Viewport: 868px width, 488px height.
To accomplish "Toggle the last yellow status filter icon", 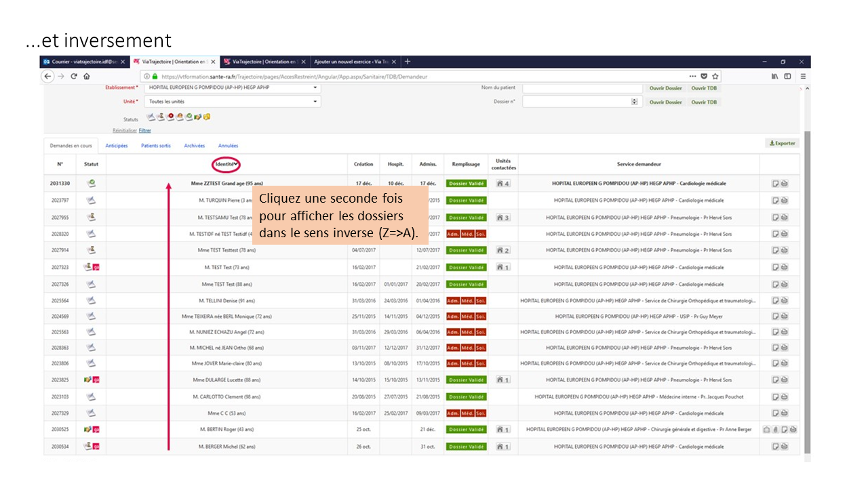I will (x=207, y=117).
